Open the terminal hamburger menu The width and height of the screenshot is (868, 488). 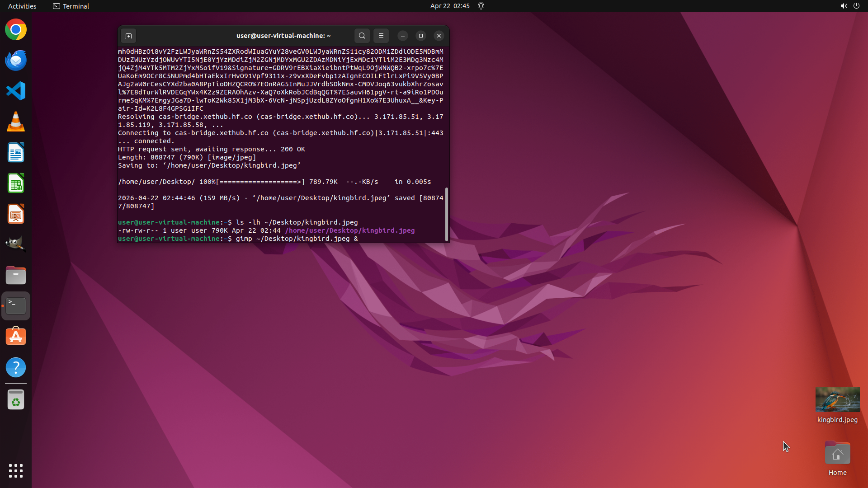[381, 36]
